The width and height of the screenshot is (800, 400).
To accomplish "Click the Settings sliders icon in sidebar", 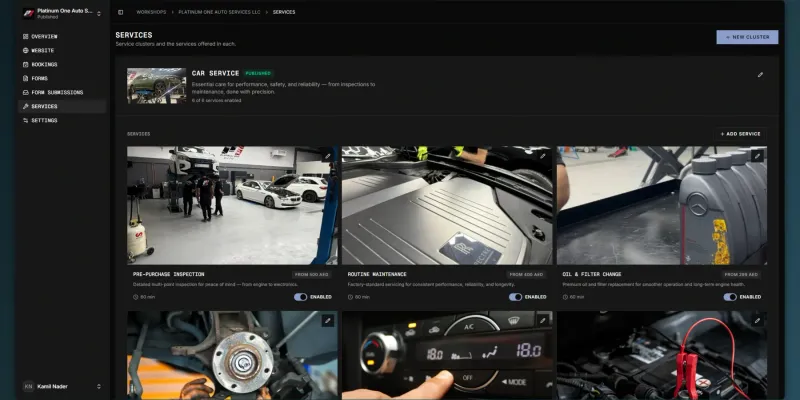I will click(26, 120).
